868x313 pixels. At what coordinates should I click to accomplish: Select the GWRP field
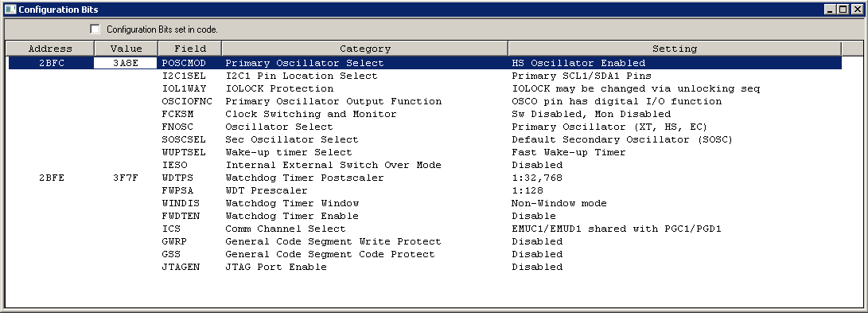click(x=174, y=241)
